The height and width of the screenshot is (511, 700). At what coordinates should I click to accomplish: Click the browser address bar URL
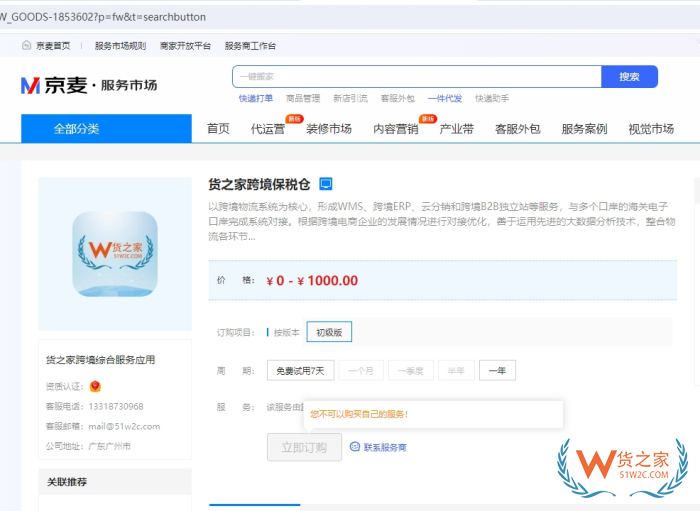[103, 17]
